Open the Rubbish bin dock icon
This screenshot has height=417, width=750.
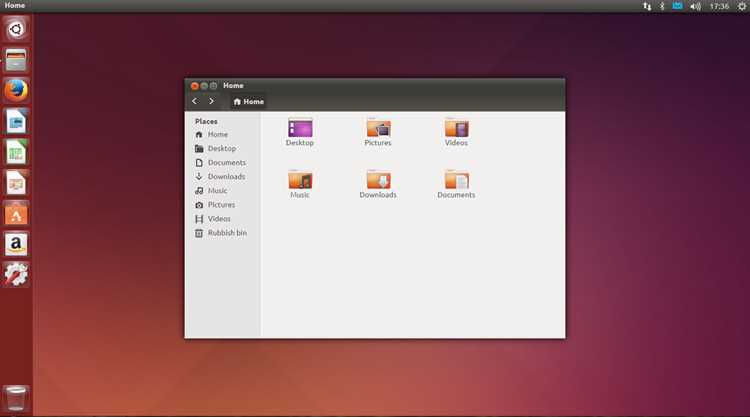16,398
